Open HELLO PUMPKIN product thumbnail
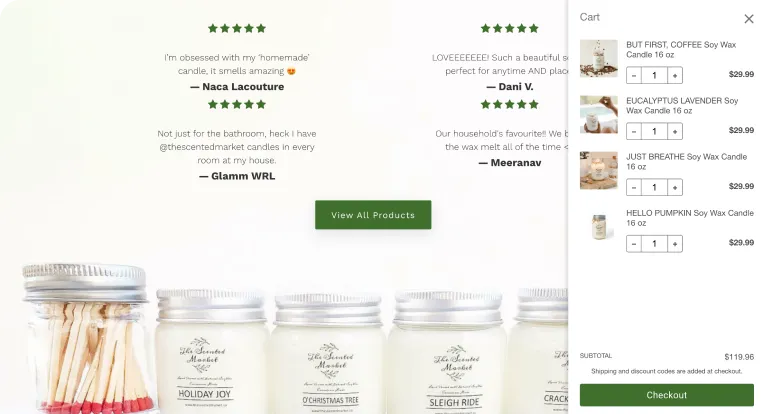Viewport: 764px width, 414px height. tap(599, 227)
